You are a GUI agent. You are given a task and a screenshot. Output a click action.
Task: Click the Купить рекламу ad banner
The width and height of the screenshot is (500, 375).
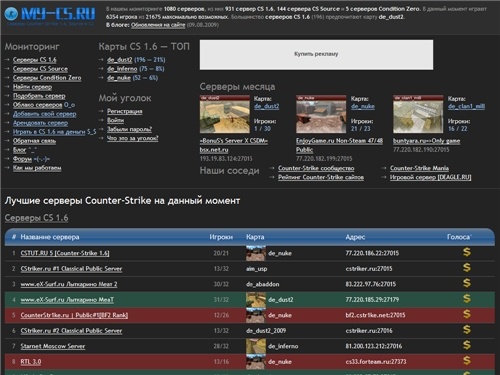pyautogui.click(x=316, y=55)
